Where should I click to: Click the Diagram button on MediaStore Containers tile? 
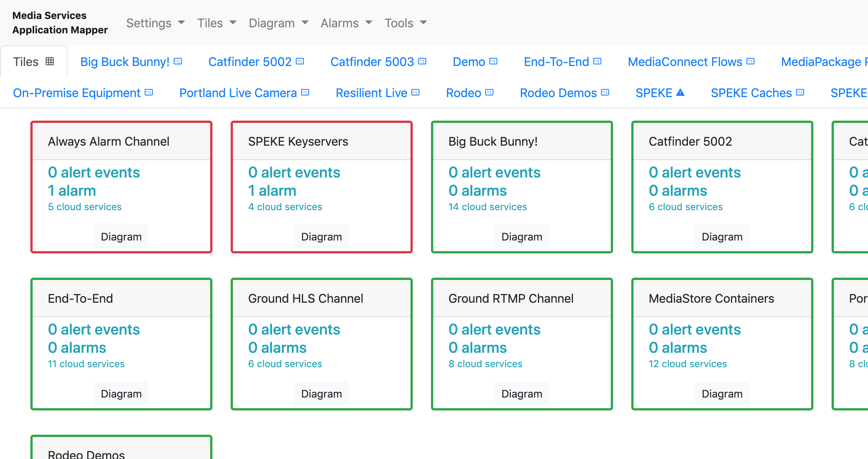(722, 394)
